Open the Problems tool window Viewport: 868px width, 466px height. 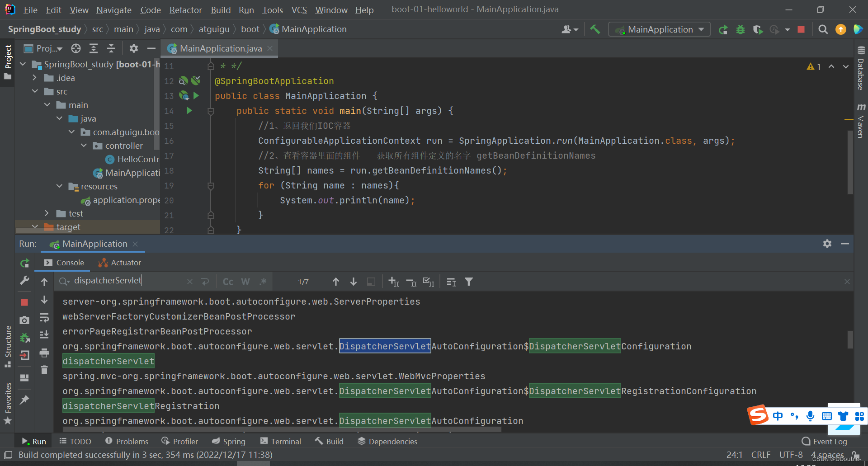[127, 441]
